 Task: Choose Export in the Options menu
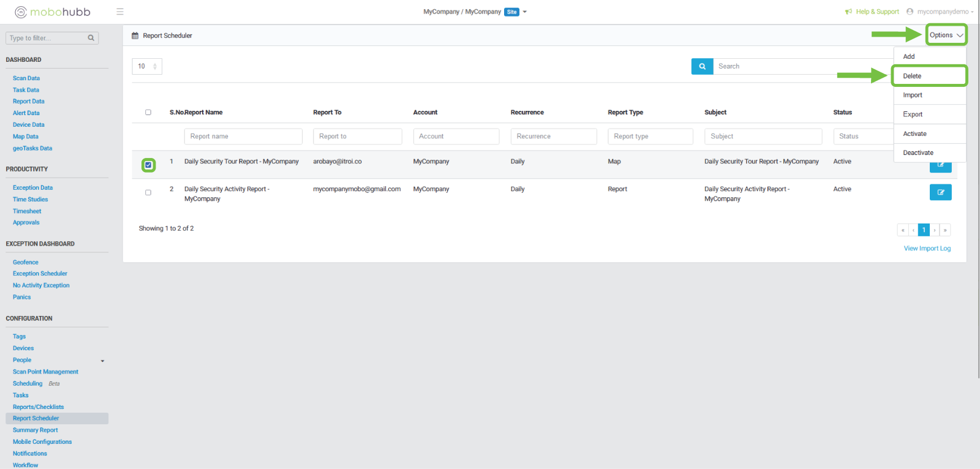(913, 114)
